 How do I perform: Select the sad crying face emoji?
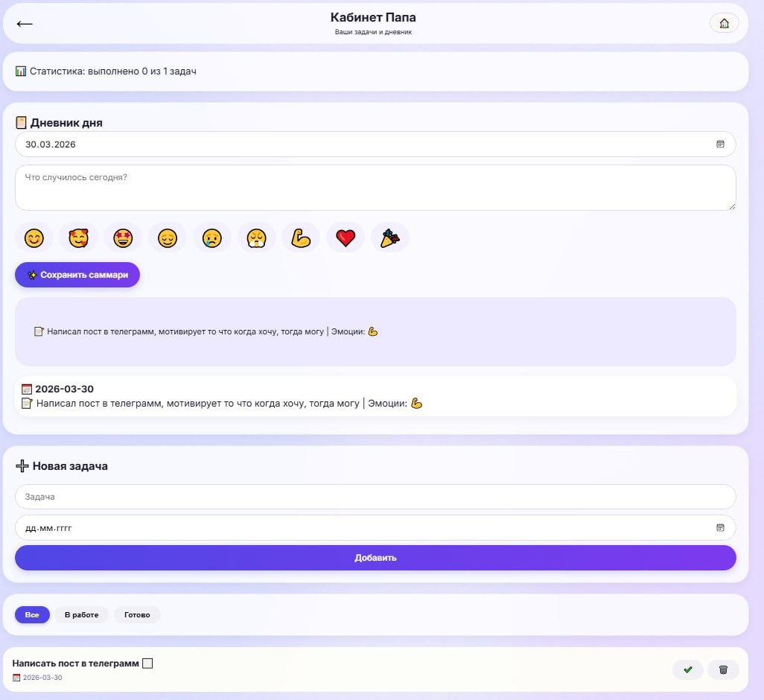[x=212, y=238]
